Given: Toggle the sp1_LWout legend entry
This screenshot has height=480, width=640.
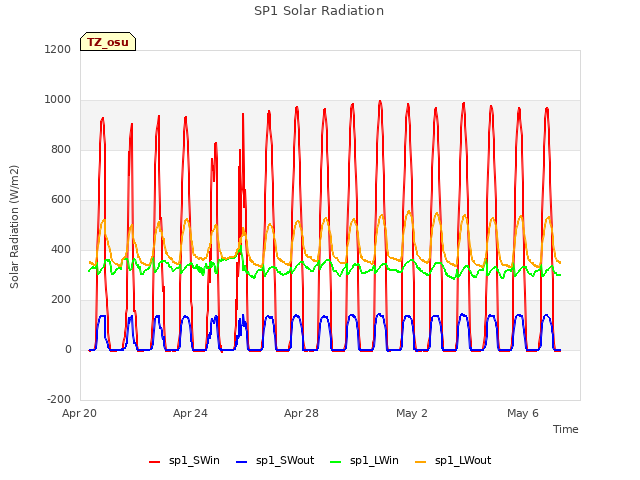Looking at the screenshot, I should pos(453,461).
